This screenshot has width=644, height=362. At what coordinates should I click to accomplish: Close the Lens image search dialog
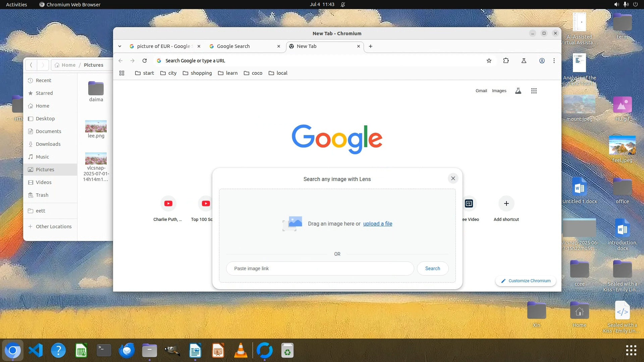pyautogui.click(x=453, y=178)
